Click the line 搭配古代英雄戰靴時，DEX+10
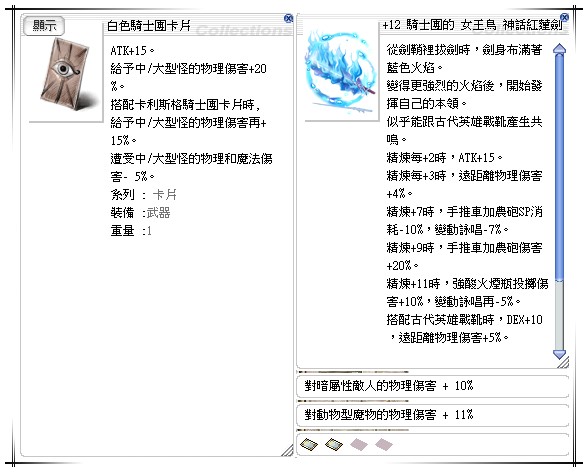Viewport: 588px width, 472px height. (465, 320)
